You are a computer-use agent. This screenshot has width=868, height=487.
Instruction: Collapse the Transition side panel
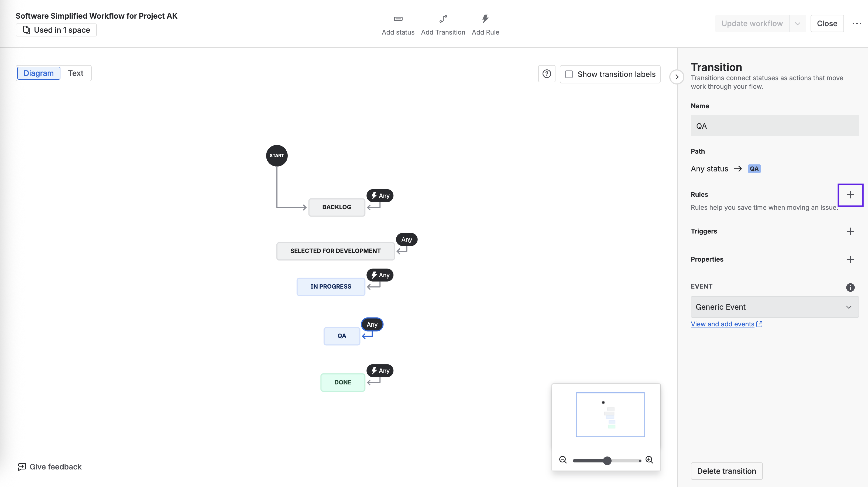[677, 77]
